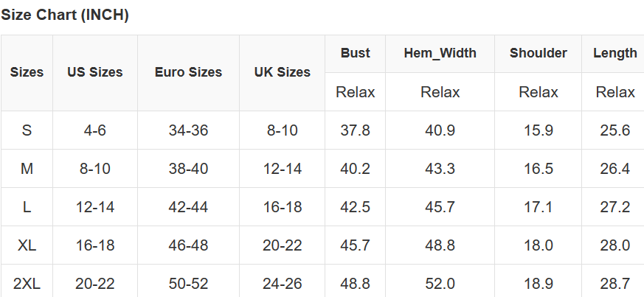
Task: Select the Shoulder column header
Action: click(x=538, y=53)
